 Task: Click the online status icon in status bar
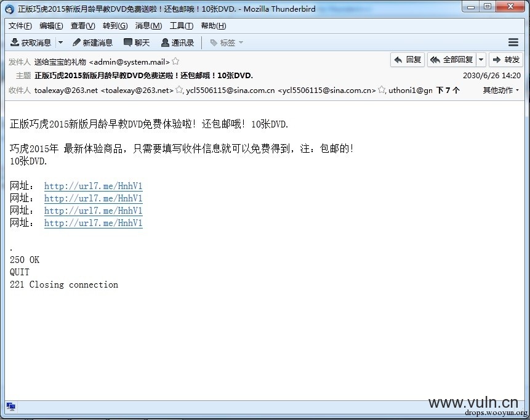(10, 406)
